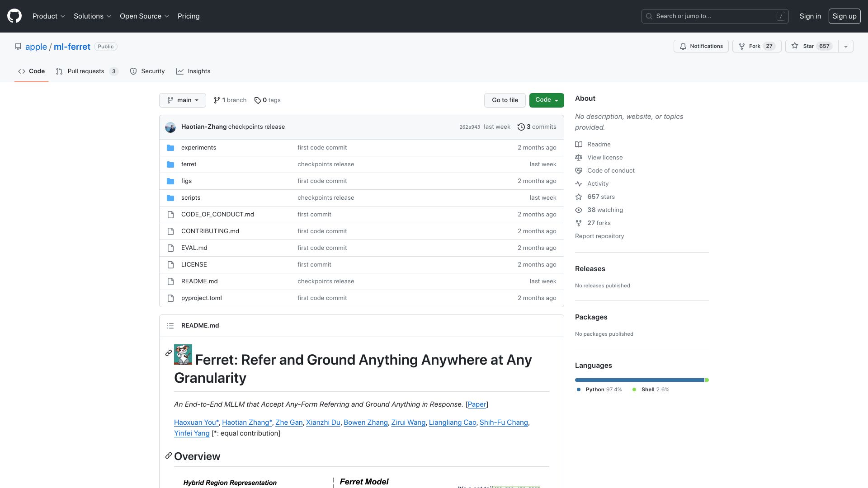Open the README.md file row
868x488 pixels.
362,282
